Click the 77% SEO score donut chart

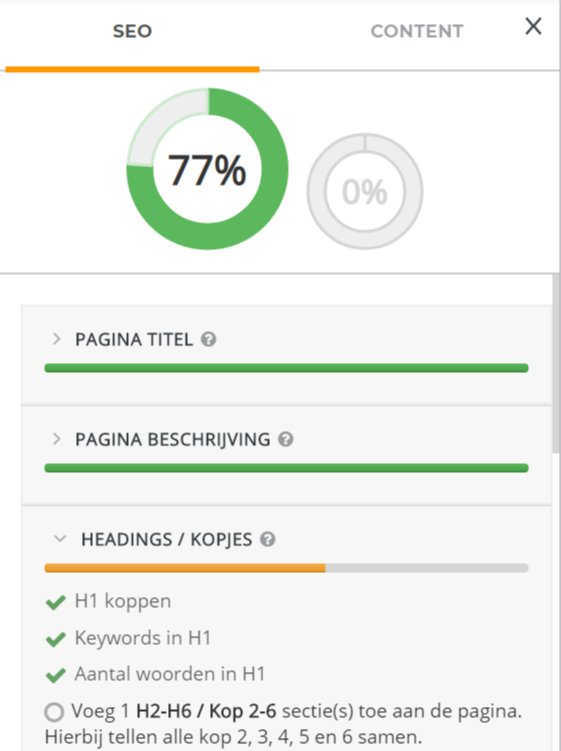[207, 169]
